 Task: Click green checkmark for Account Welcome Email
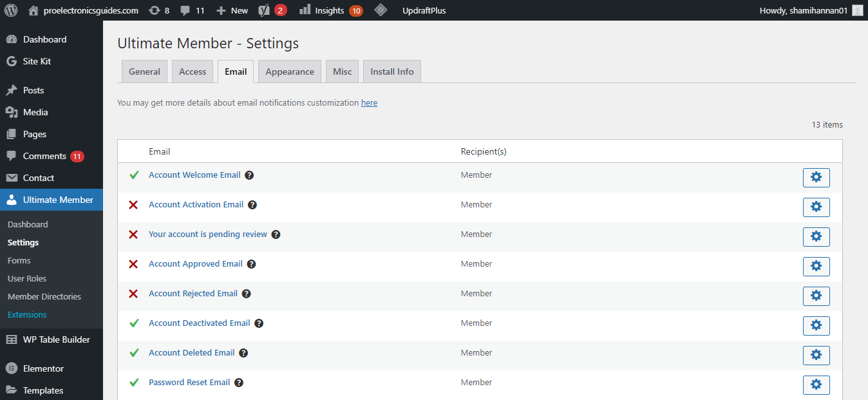pyautogui.click(x=134, y=175)
